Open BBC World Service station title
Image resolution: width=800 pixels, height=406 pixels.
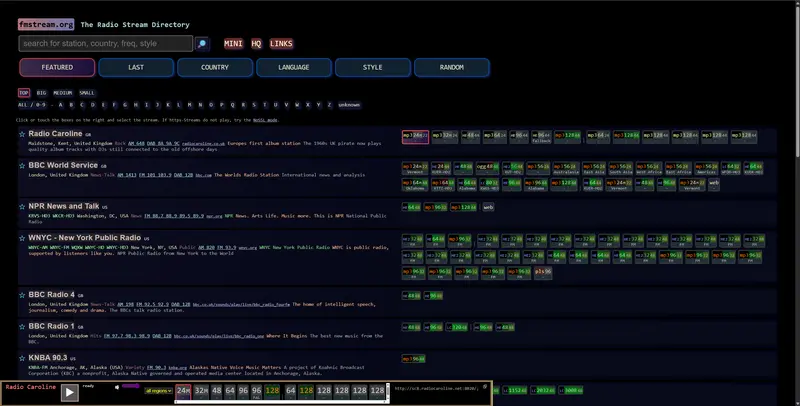(x=63, y=165)
